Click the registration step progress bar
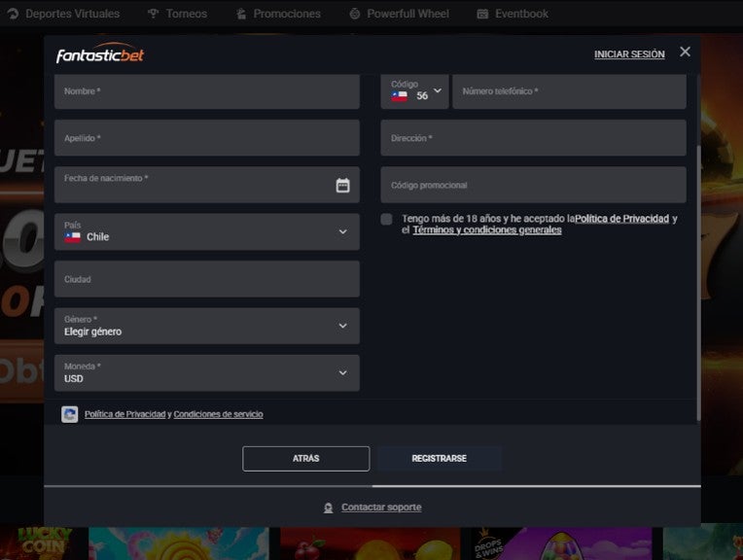Image resolution: width=743 pixels, height=560 pixels. click(x=371, y=486)
